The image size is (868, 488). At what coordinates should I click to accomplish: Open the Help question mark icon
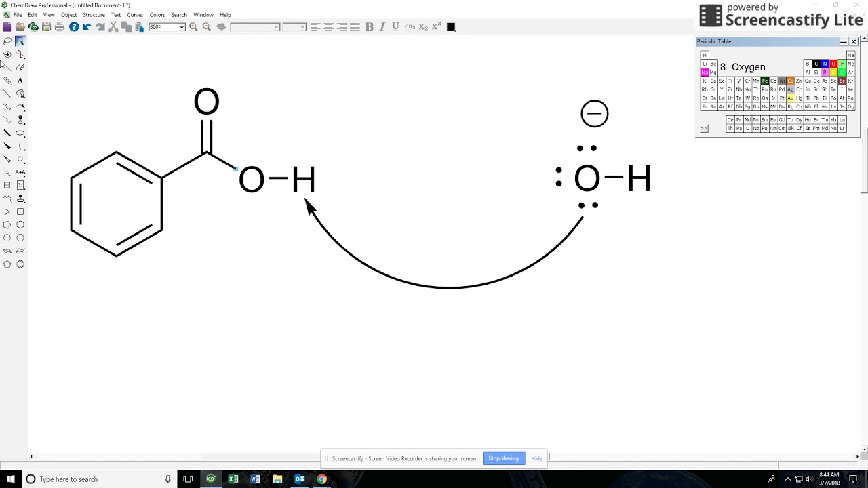point(74,26)
